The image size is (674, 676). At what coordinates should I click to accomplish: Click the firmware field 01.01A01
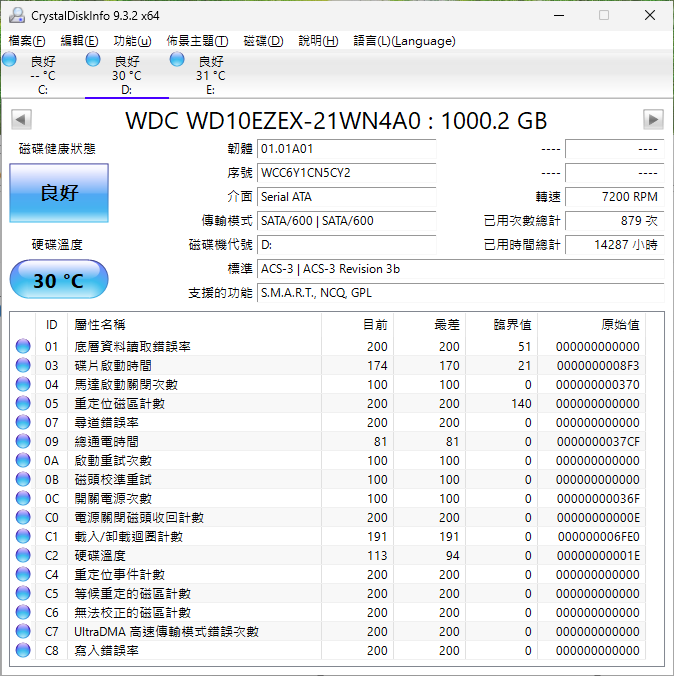click(x=347, y=149)
